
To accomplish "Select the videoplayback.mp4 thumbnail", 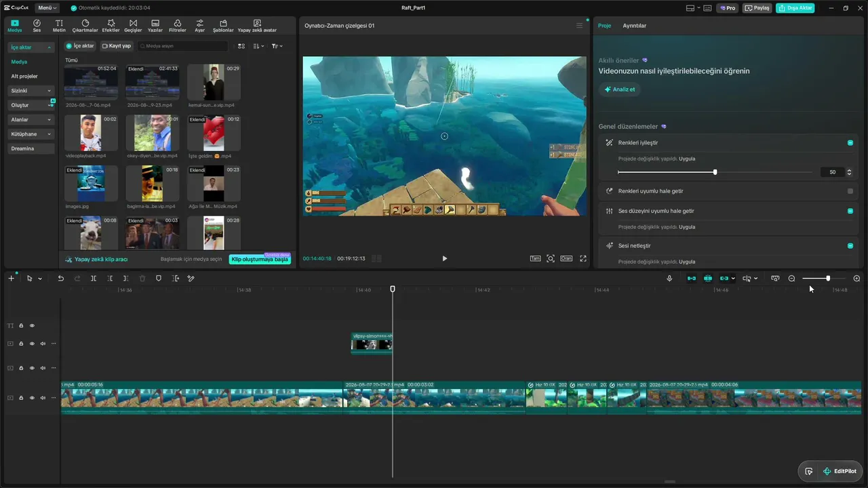I will pyautogui.click(x=91, y=133).
